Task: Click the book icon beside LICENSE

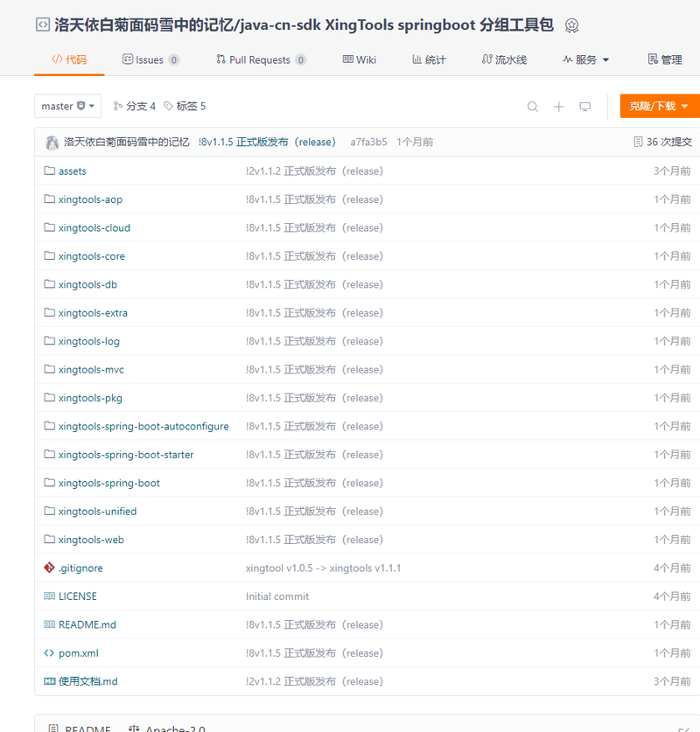Action: pyautogui.click(x=49, y=596)
